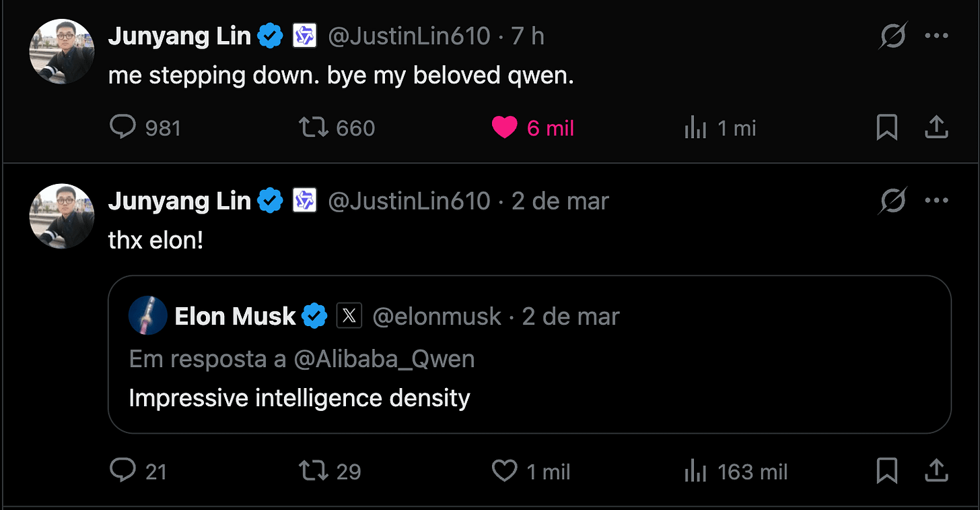Open Grok icon on stepping down post
Screen dimensions: 980x510
[x=893, y=36]
